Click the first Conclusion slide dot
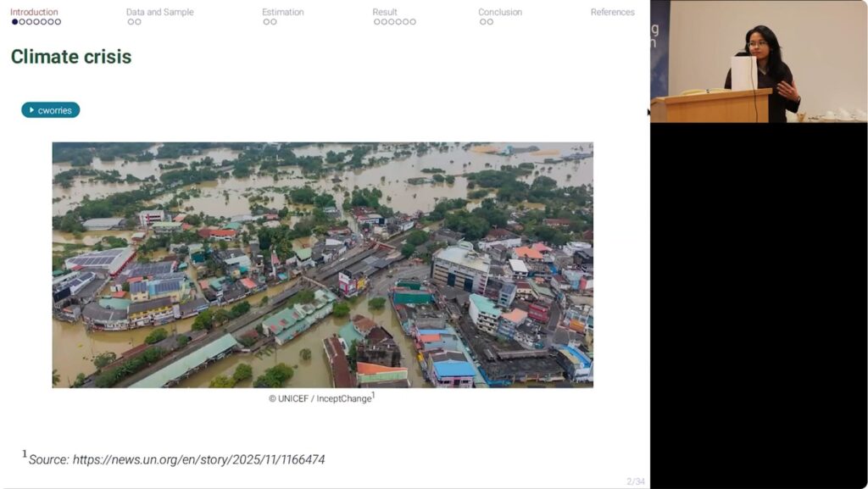 (482, 22)
